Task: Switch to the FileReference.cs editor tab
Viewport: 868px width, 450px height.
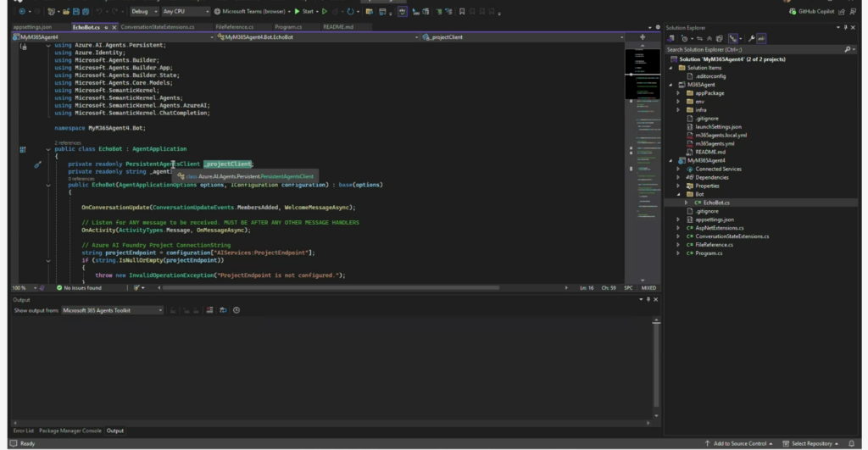Action: (234, 26)
